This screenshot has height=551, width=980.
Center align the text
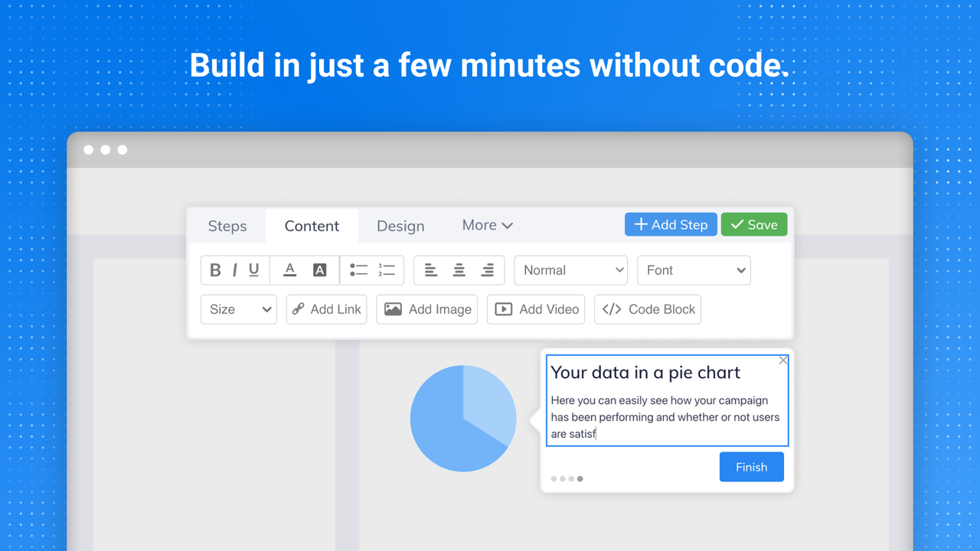tap(459, 270)
